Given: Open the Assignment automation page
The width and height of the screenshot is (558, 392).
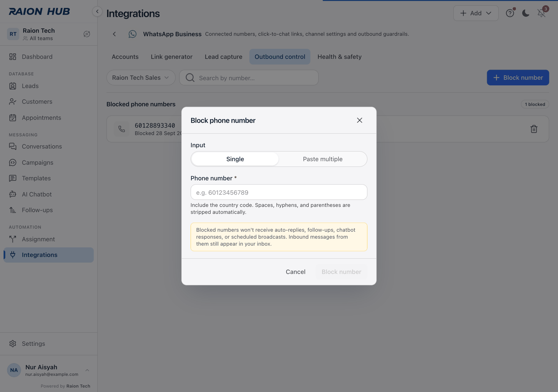Looking at the screenshot, I should point(48,239).
